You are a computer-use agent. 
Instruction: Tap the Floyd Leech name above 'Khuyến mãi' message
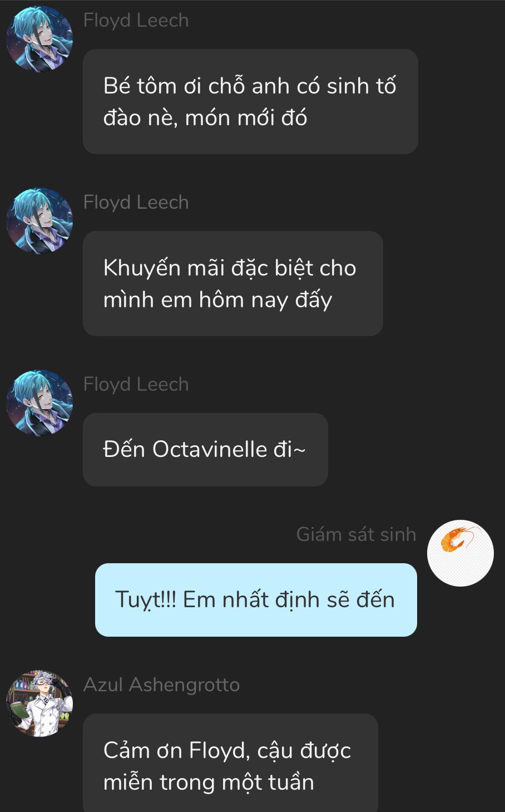point(136,203)
